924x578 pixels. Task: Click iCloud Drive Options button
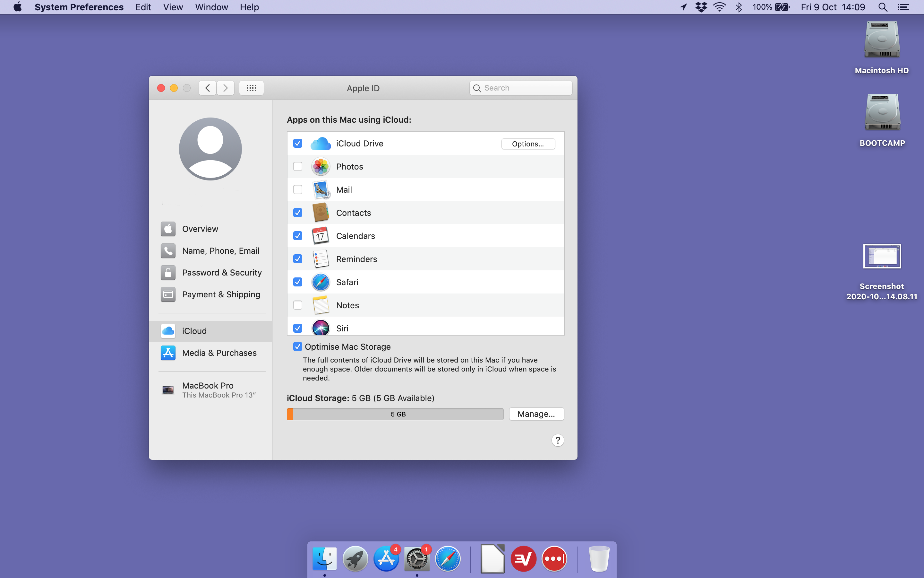click(x=528, y=144)
